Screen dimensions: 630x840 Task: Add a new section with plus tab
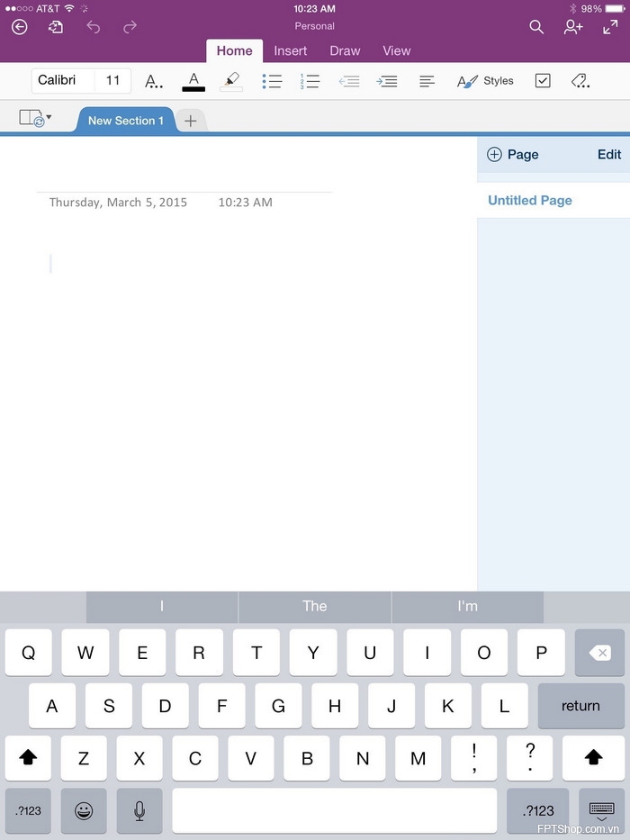click(x=191, y=121)
